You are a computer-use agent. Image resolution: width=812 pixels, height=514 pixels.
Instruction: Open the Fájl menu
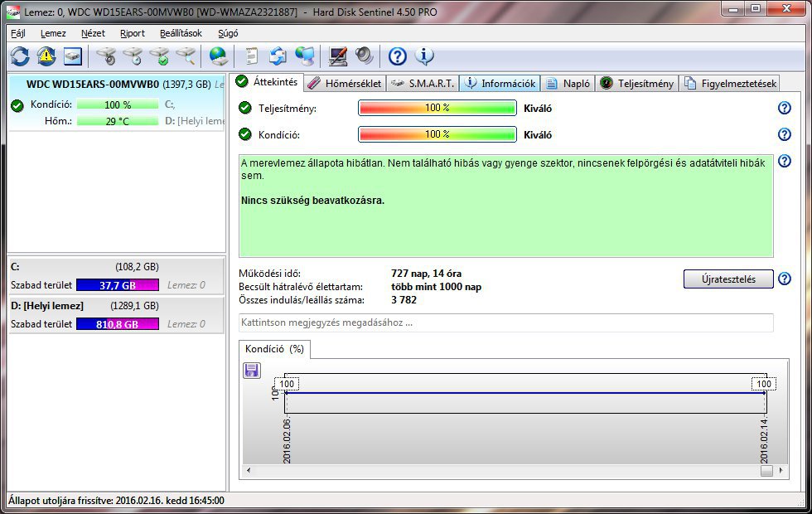click(x=18, y=33)
